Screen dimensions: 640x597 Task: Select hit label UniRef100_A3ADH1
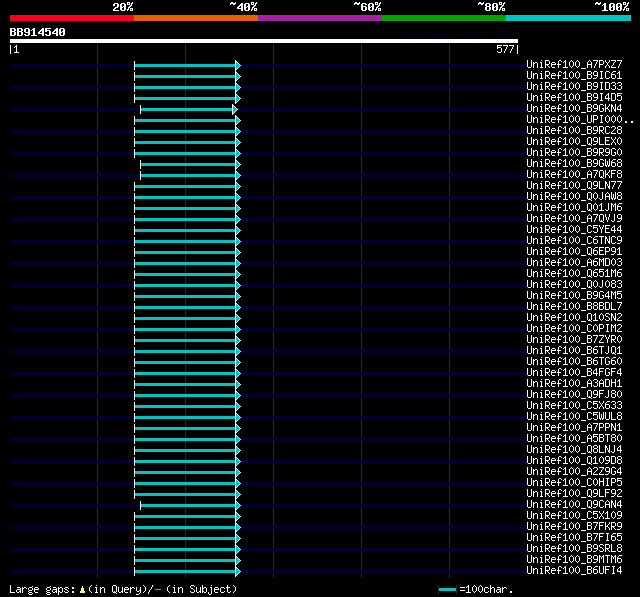574,384
